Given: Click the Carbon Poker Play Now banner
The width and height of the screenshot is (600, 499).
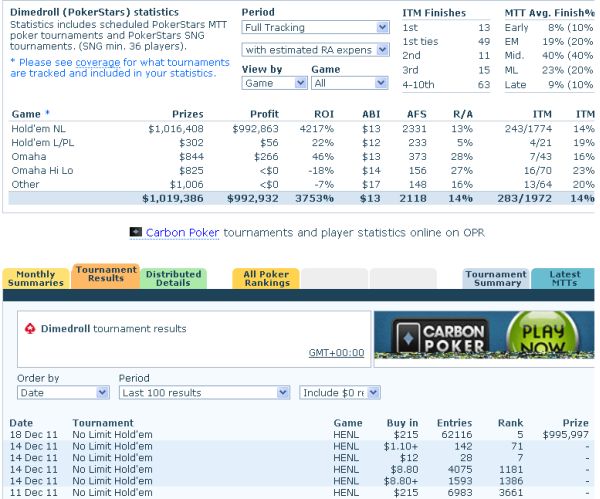Looking at the screenshot, I should point(484,335).
